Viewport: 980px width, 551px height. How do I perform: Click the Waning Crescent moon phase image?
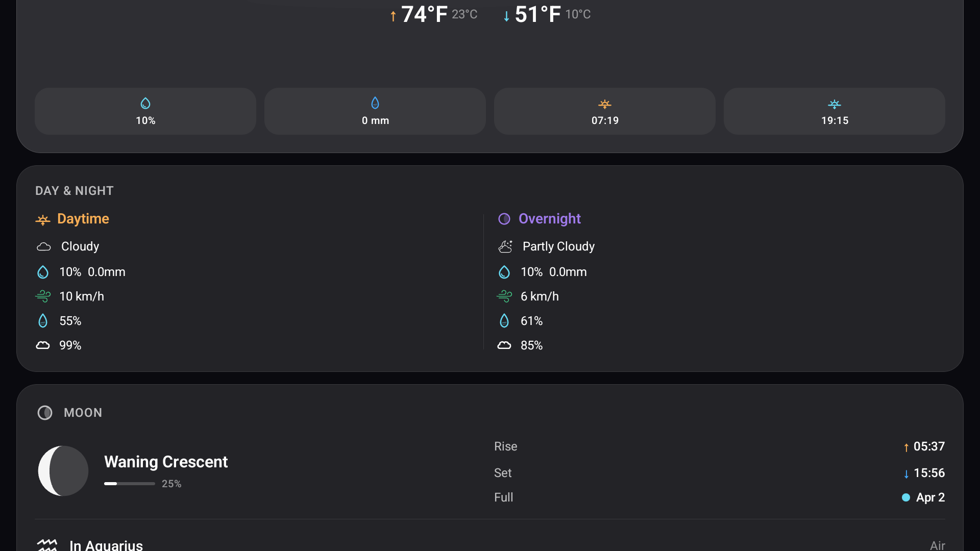coord(63,471)
